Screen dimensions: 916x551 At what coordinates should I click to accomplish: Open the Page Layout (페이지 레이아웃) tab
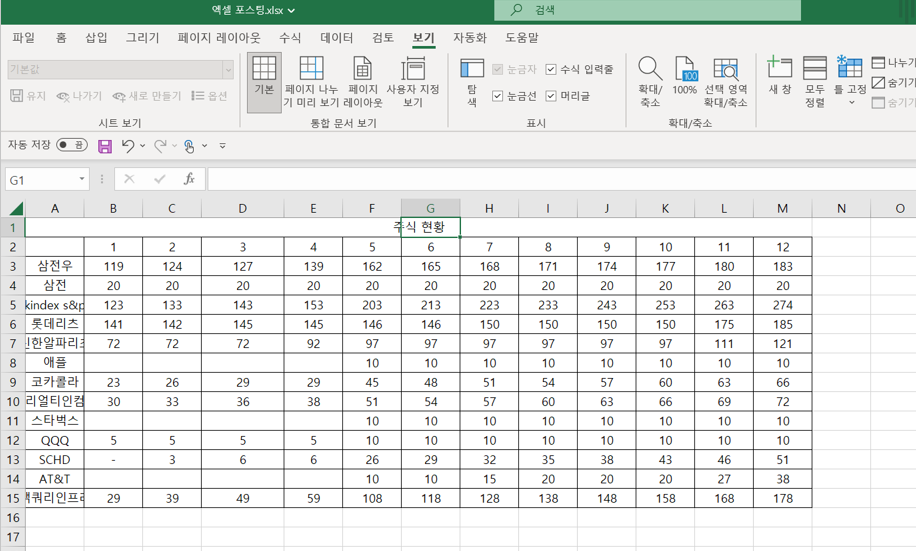click(x=219, y=38)
